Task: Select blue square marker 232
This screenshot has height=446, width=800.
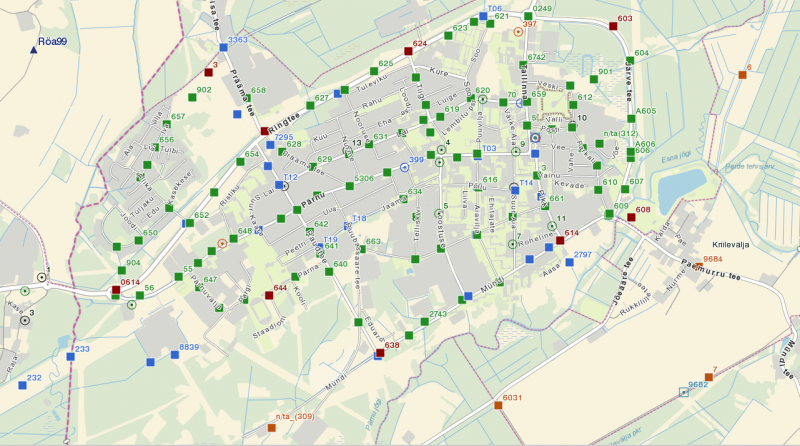Action: point(18,385)
